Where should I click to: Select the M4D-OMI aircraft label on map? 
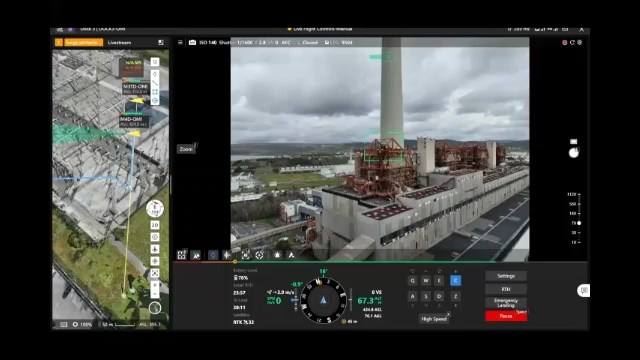point(133,121)
